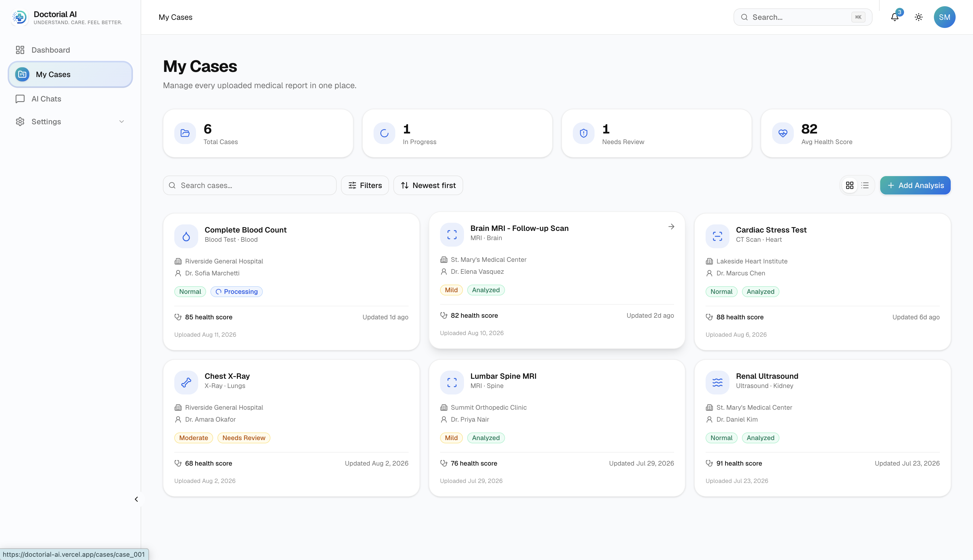Viewport: 973px width, 560px height.
Task: Open the Complete Blood Count case title
Action: pos(245,230)
